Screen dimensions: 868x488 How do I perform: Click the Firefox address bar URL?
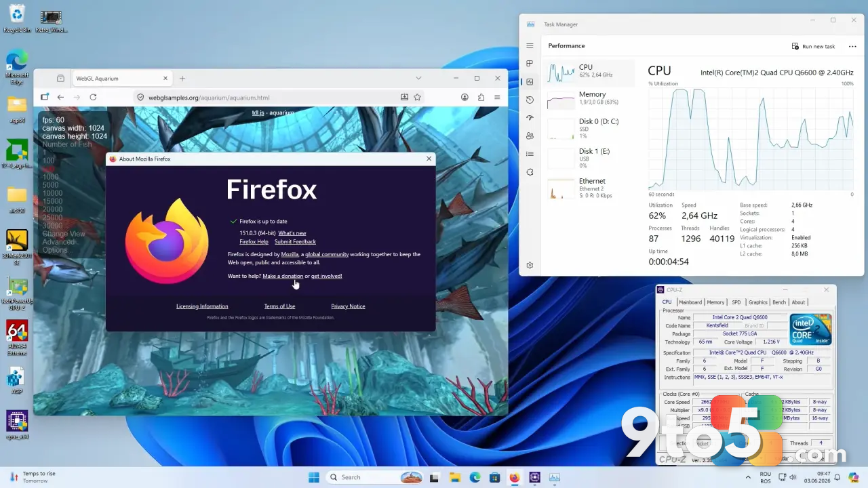pos(209,98)
